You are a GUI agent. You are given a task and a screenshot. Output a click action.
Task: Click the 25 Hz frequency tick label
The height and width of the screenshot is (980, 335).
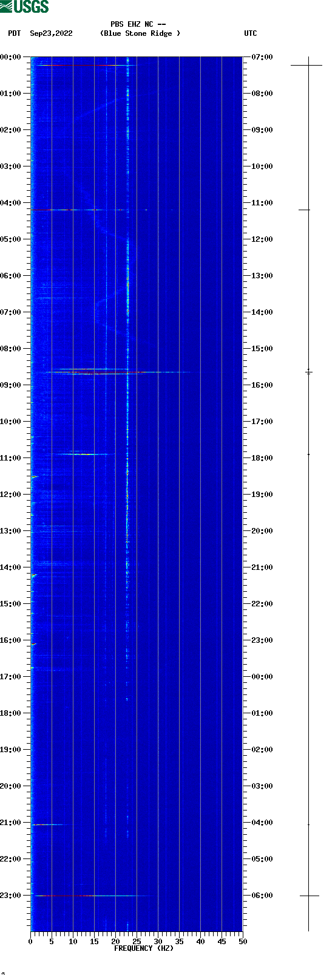click(137, 942)
